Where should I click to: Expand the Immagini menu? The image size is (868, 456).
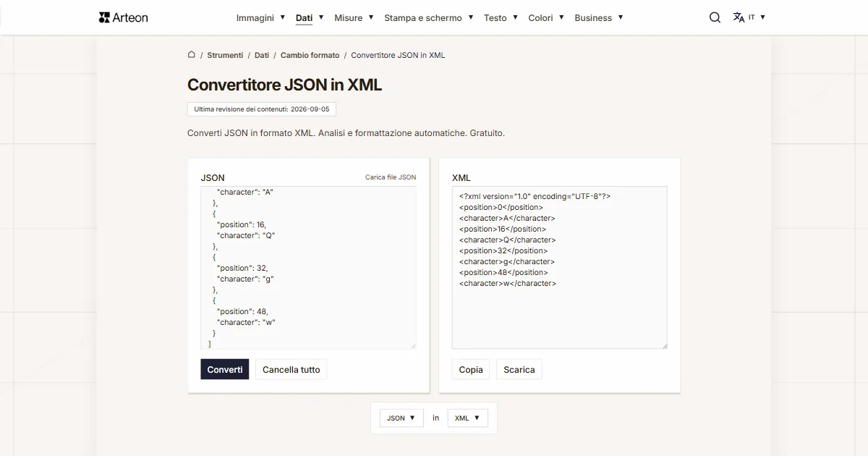pos(261,17)
